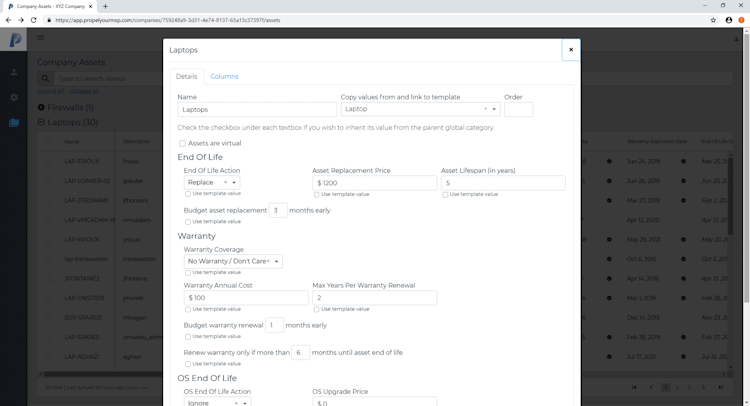Open the Warranty Coverage dropdown
The image size is (750, 406).
233,261
